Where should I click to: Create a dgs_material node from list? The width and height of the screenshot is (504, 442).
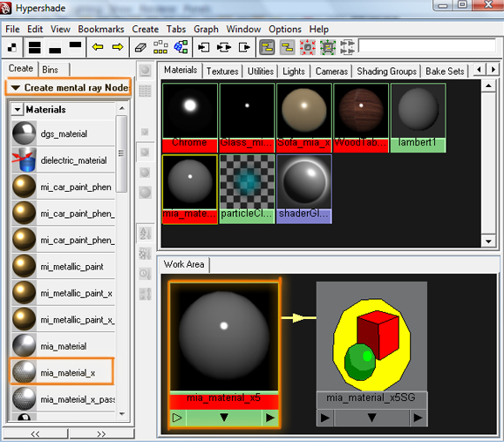tap(64, 133)
